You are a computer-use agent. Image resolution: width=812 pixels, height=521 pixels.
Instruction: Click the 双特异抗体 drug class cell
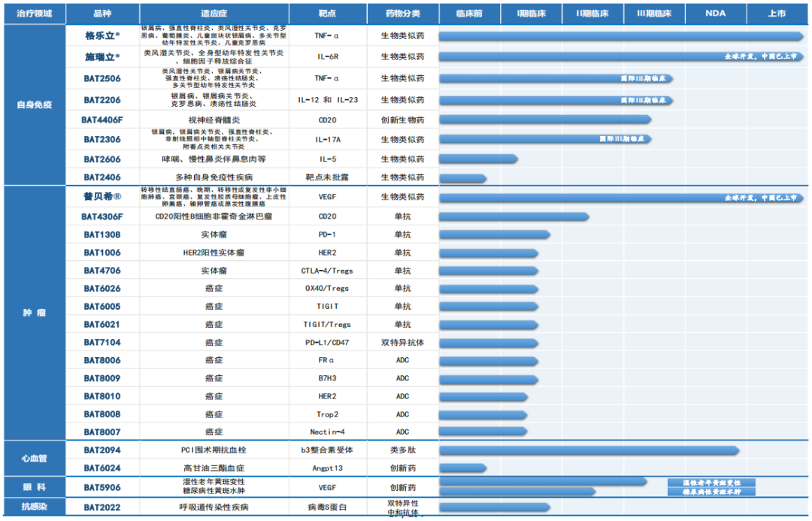tap(403, 342)
